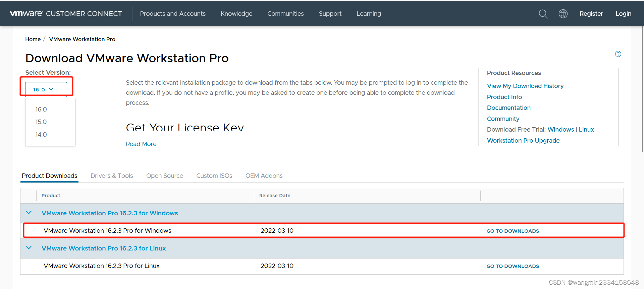Collapse the Workstation Pro for Linux row

(x=29, y=248)
